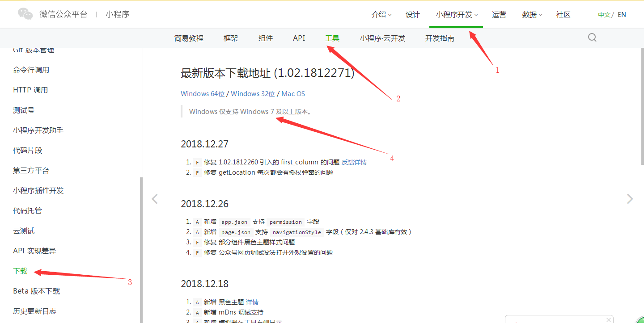Download the Mac OS version
The image size is (644, 323).
pos(293,93)
